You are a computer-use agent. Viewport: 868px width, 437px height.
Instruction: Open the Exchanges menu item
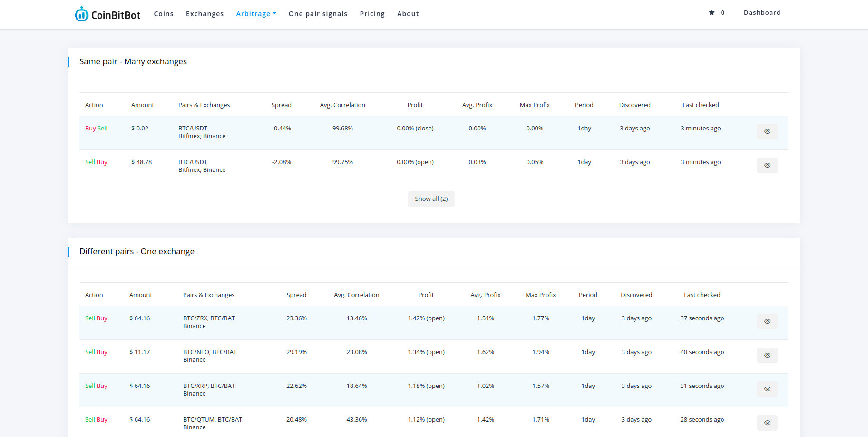click(205, 14)
